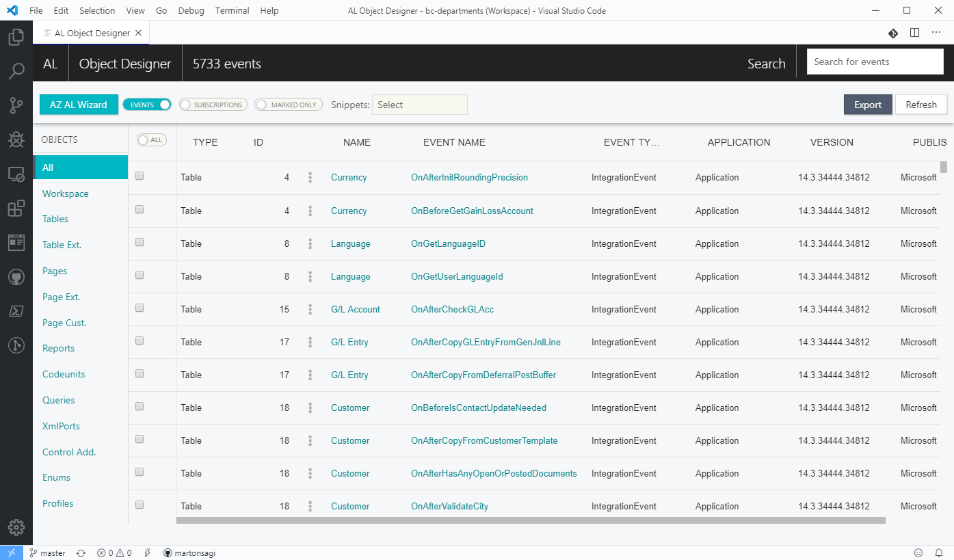The image size is (954, 560).
Task: Open the Remote Explorer view icon
Action: (x=16, y=174)
